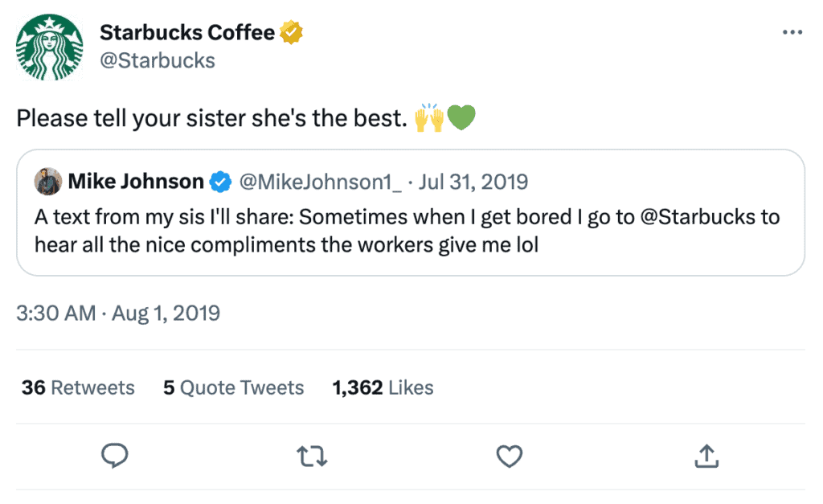Open Mike Johnson's profile name link
Viewport: 823px width, 504px height.
click(x=135, y=182)
